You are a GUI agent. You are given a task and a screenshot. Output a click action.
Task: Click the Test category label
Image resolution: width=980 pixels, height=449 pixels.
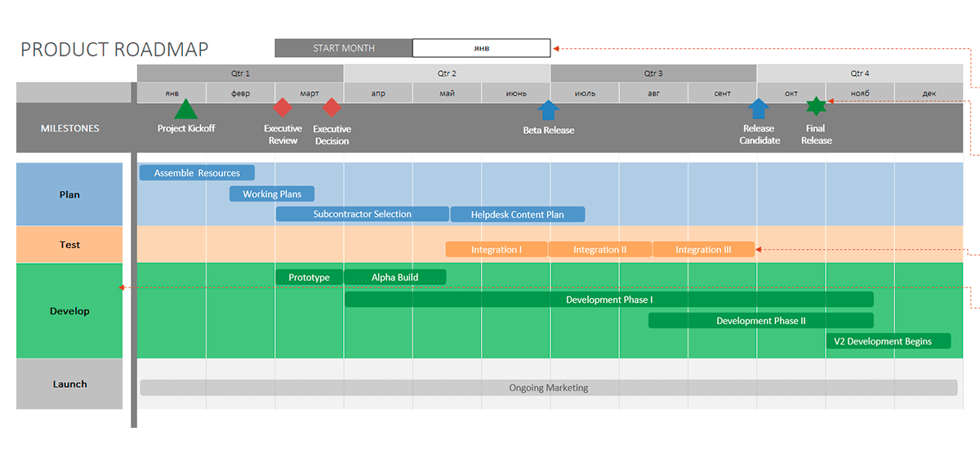pos(69,245)
